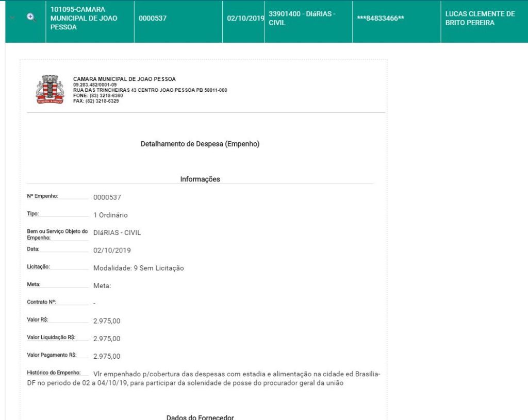Select 'Modalidade: 9 Sem Licitação' value
The height and width of the screenshot is (420, 528).
click(138, 268)
